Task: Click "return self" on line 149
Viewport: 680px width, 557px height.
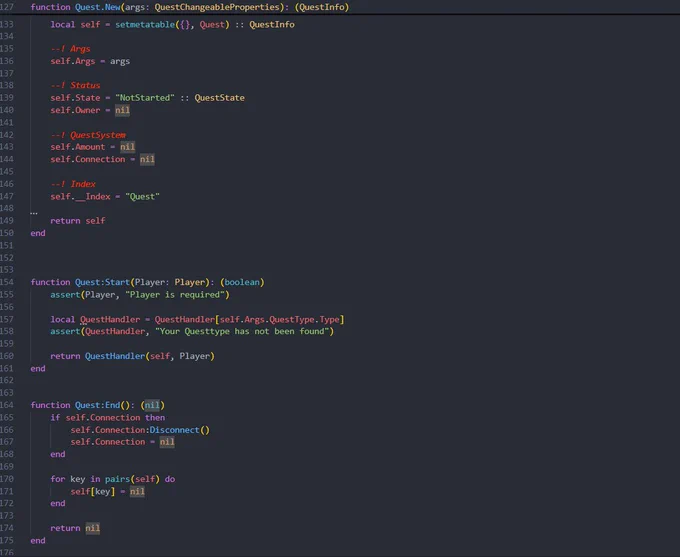Action: click(78, 221)
